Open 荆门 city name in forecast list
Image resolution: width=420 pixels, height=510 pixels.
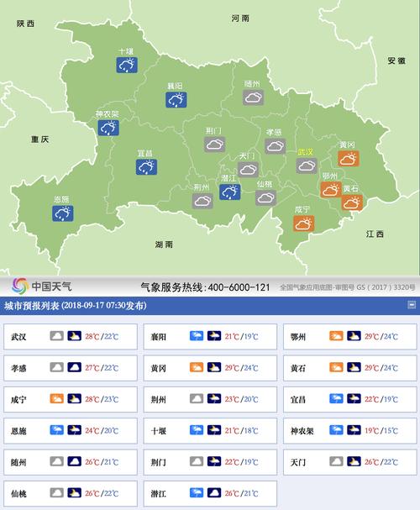pyautogui.click(x=158, y=462)
